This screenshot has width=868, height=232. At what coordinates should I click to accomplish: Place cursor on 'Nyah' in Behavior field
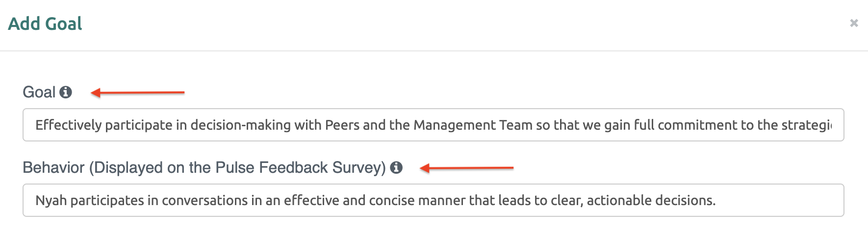coord(51,201)
